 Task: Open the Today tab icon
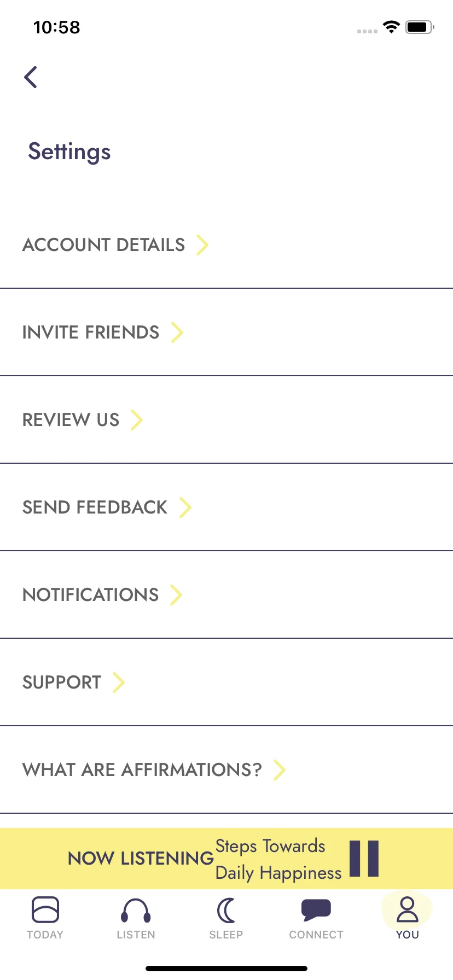coord(45,910)
